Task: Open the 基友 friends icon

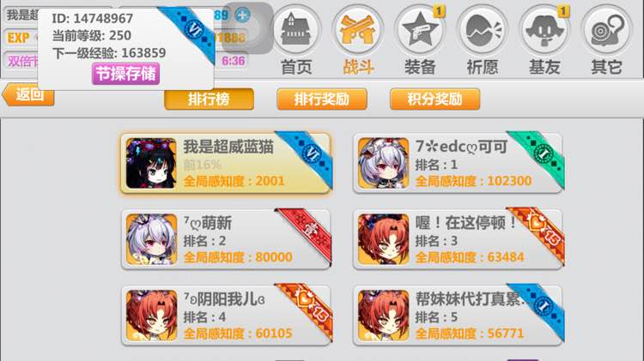Action: pos(544,30)
